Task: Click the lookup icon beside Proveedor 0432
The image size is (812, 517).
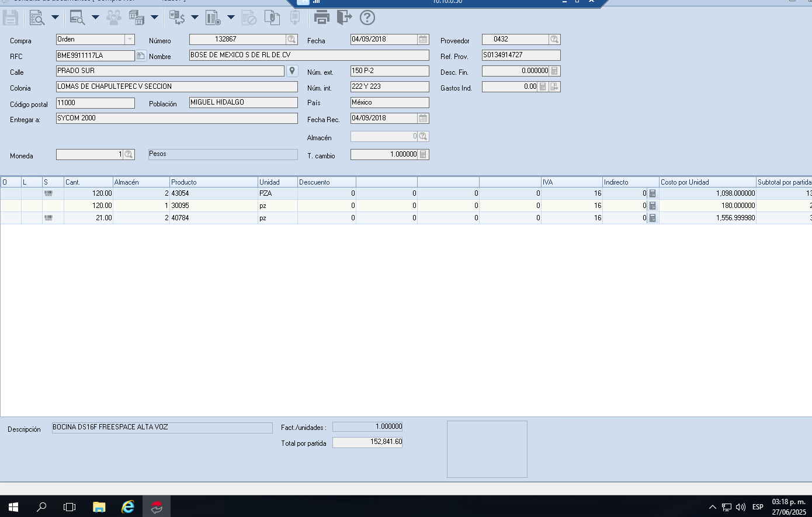Action: coord(554,39)
